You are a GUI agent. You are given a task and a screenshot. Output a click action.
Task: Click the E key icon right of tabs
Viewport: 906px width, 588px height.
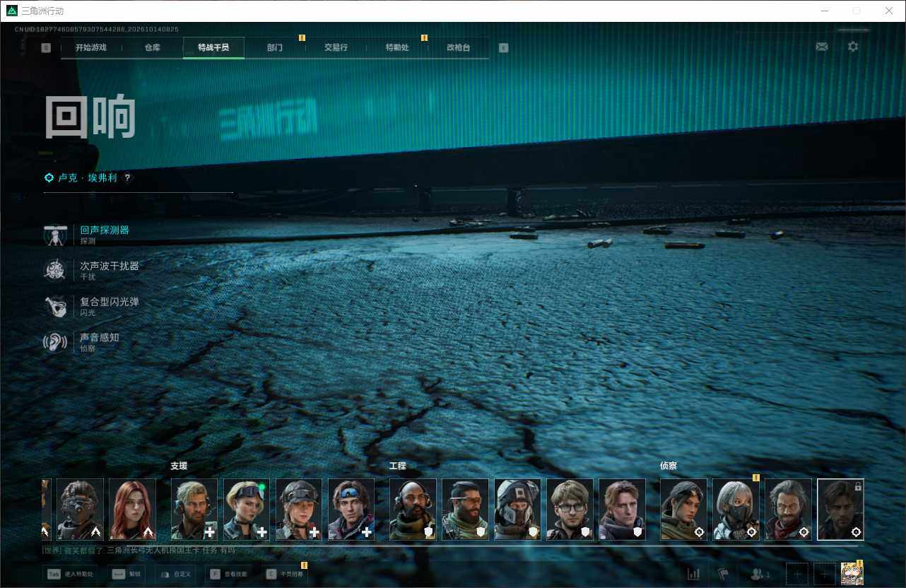pos(503,48)
